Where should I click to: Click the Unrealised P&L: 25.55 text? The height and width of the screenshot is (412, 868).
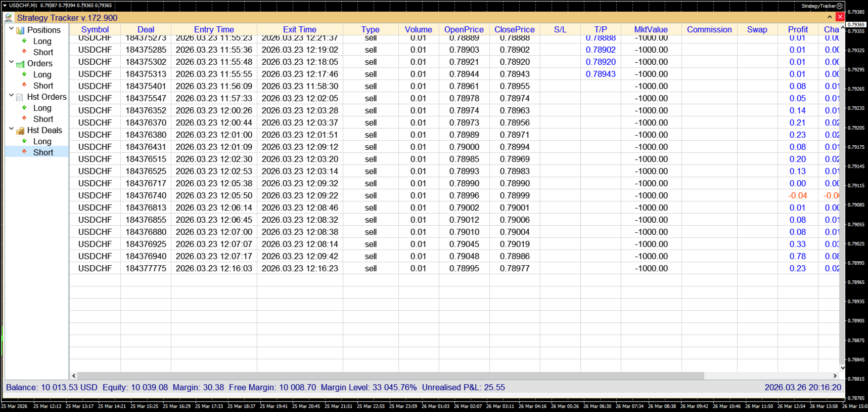[464, 387]
